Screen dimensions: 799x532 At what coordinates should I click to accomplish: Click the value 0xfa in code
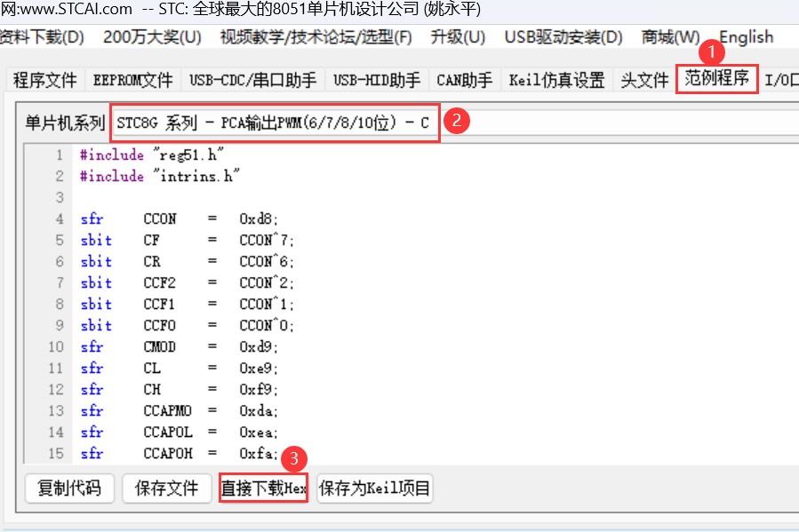point(256,454)
